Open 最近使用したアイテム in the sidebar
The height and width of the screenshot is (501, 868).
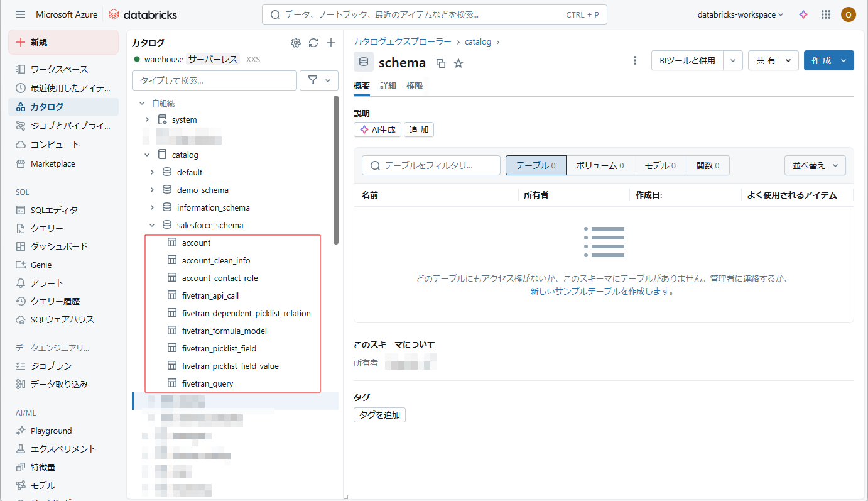click(63, 88)
